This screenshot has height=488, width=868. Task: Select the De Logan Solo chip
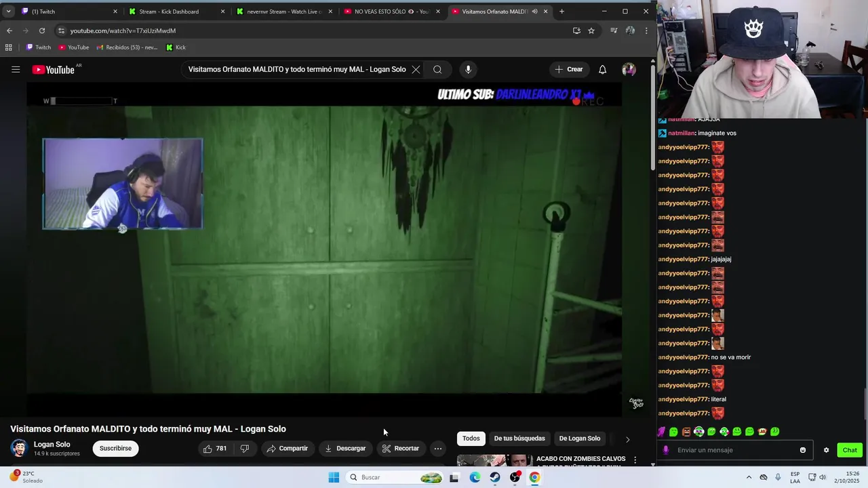[580, 439]
